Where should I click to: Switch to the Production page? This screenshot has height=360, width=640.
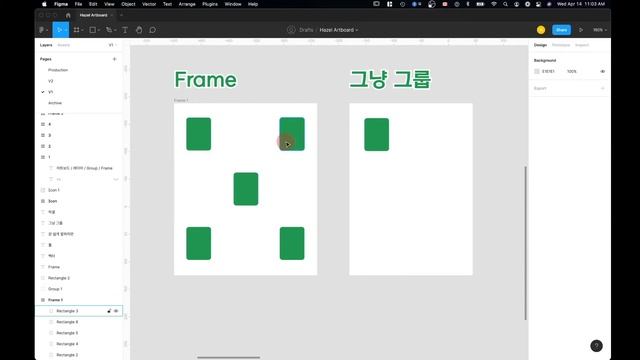[58, 70]
